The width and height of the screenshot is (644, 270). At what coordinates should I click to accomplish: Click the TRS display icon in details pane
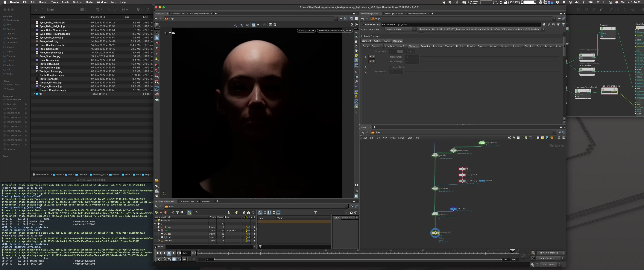[x=278, y=212]
